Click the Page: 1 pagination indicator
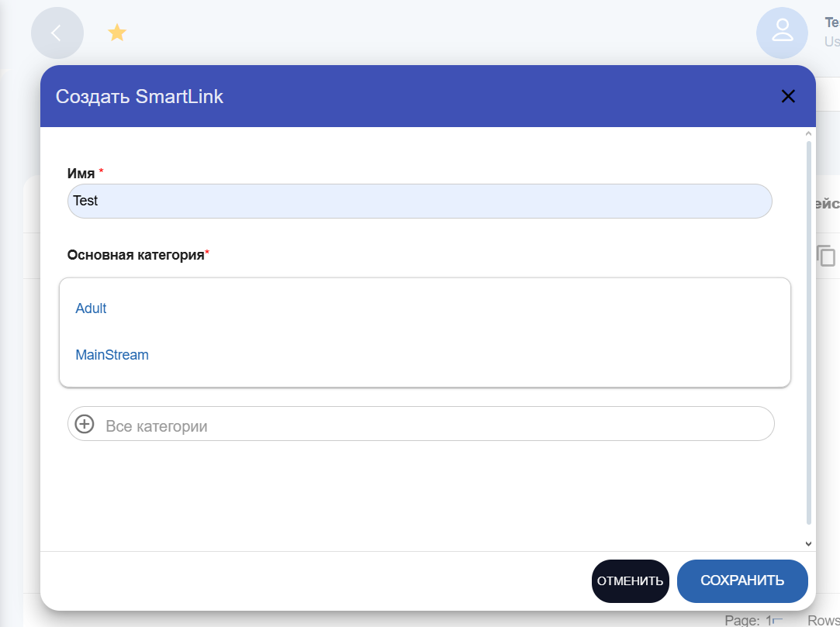Viewport: 840px width, 627px height. [x=749, y=620]
